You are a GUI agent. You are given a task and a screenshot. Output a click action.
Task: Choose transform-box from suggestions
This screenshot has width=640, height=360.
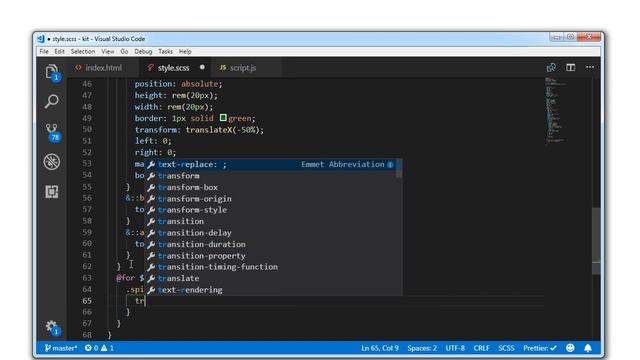(x=270, y=187)
